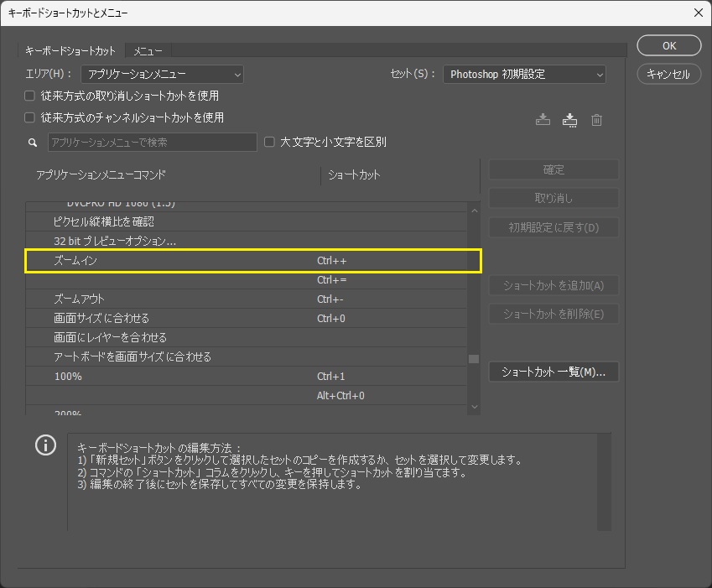Open the ショートカット一覧 summary button

click(553, 372)
